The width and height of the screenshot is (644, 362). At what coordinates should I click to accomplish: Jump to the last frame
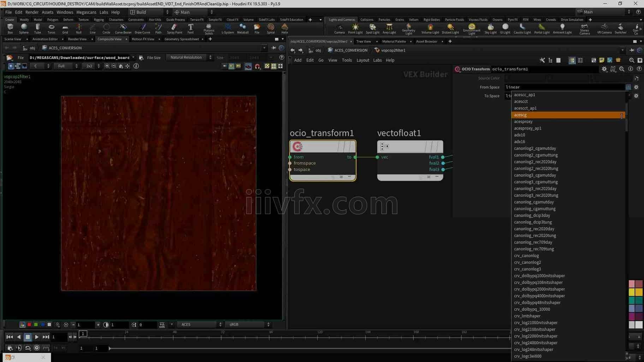click(46, 337)
